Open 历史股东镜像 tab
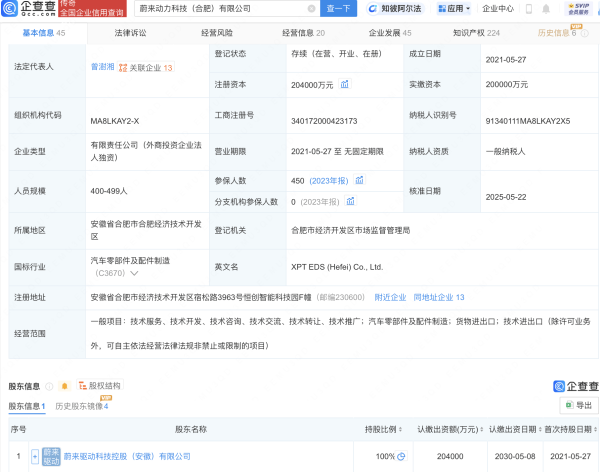The image size is (600, 472). [82, 406]
